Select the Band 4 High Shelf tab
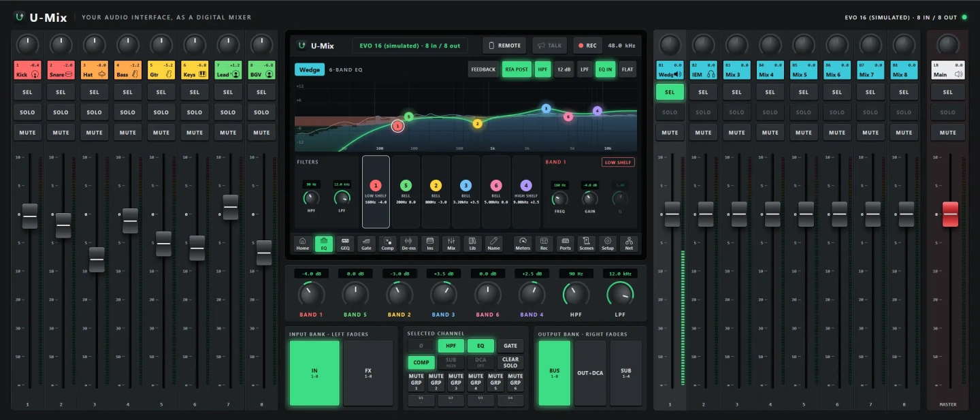 pos(525,192)
